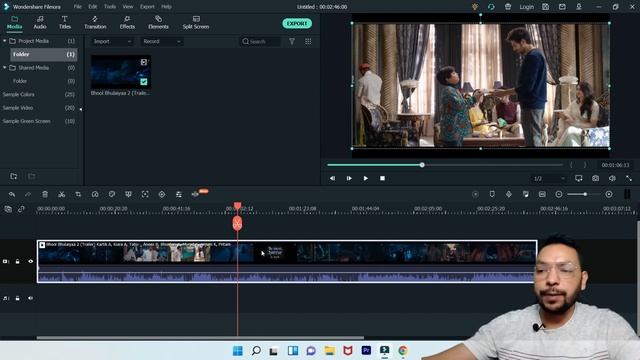Viewport: 640px width, 360px height.
Task: Switch to the Audio tab
Action: (40, 22)
